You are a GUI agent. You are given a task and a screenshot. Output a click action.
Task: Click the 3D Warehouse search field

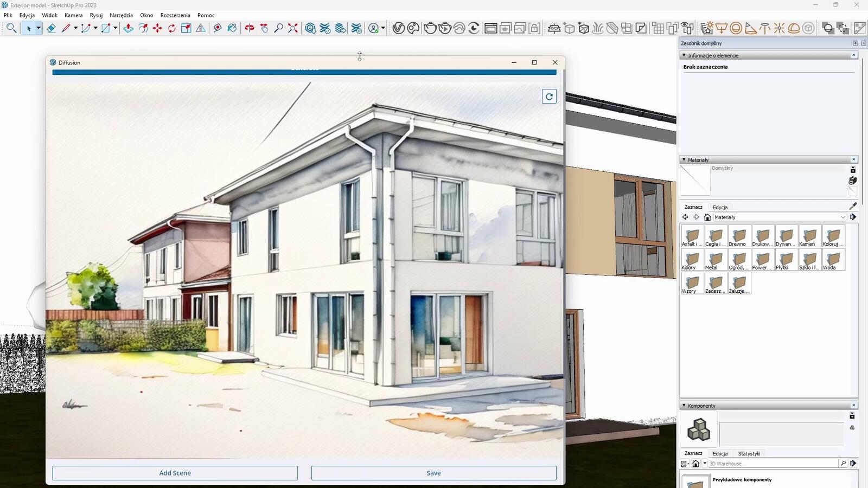tap(773, 464)
